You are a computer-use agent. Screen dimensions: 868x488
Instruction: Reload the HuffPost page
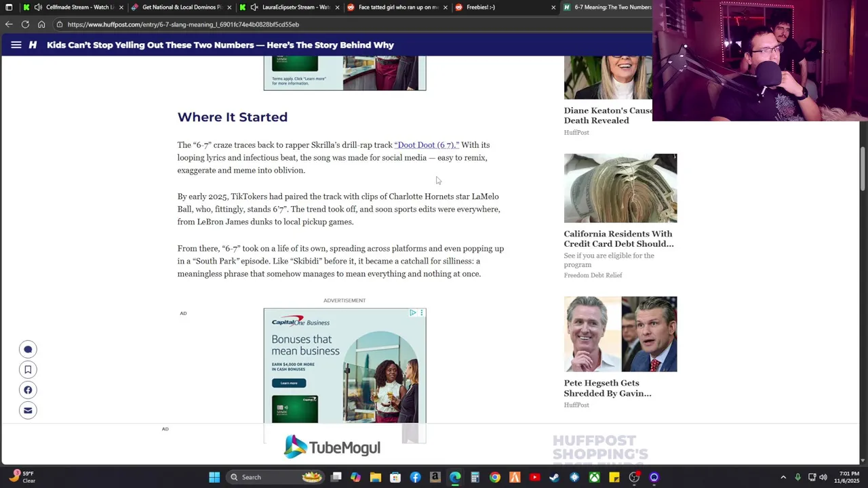(x=25, y=24)
